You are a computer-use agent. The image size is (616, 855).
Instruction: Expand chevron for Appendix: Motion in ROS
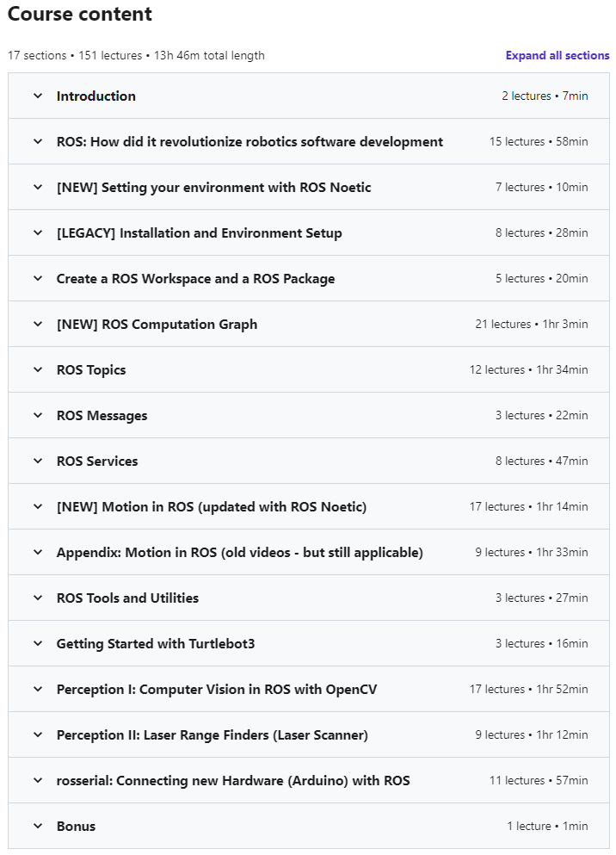[38, 553]
